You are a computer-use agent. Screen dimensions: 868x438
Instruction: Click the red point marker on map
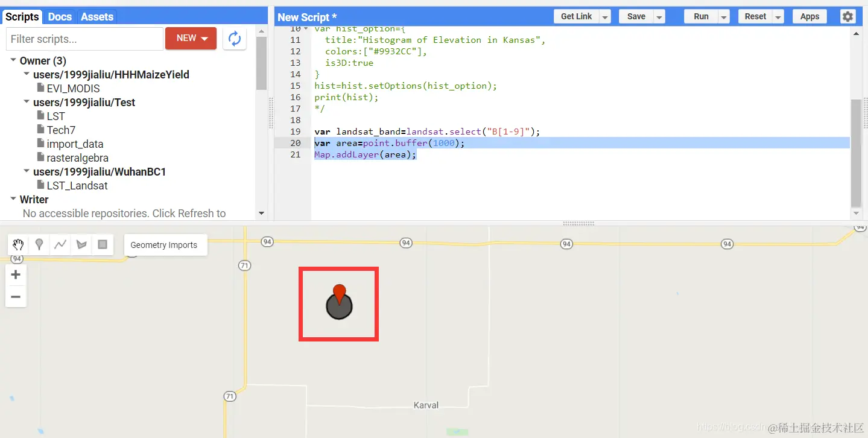(340, 294)
